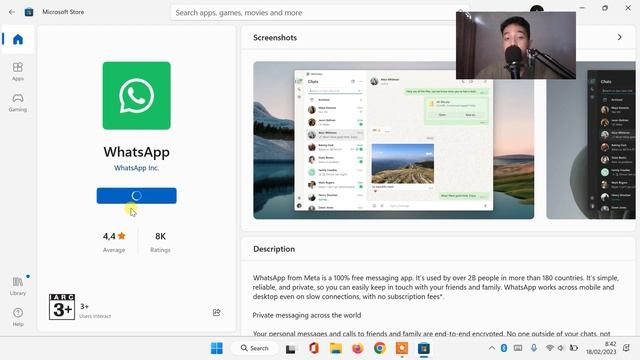Click the Microsoft Store logo icon
640x360 pixels.
point(29,12)
